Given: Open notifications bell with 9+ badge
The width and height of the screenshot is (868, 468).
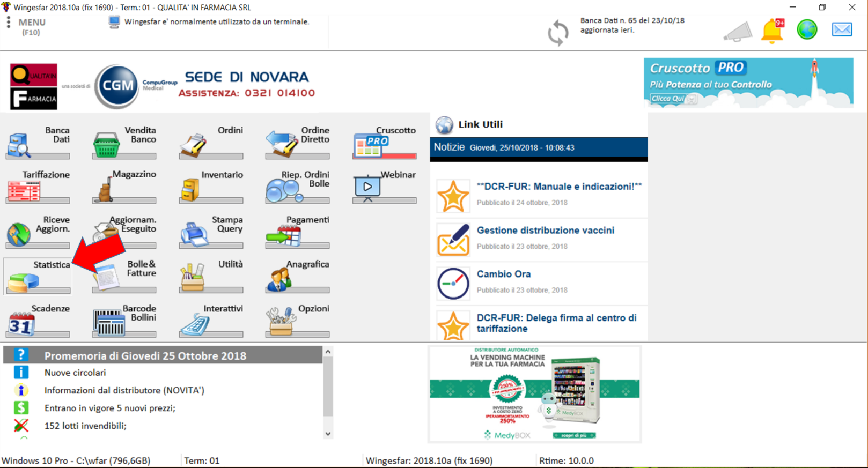Looking at the screenshot, I should point(773,31).
